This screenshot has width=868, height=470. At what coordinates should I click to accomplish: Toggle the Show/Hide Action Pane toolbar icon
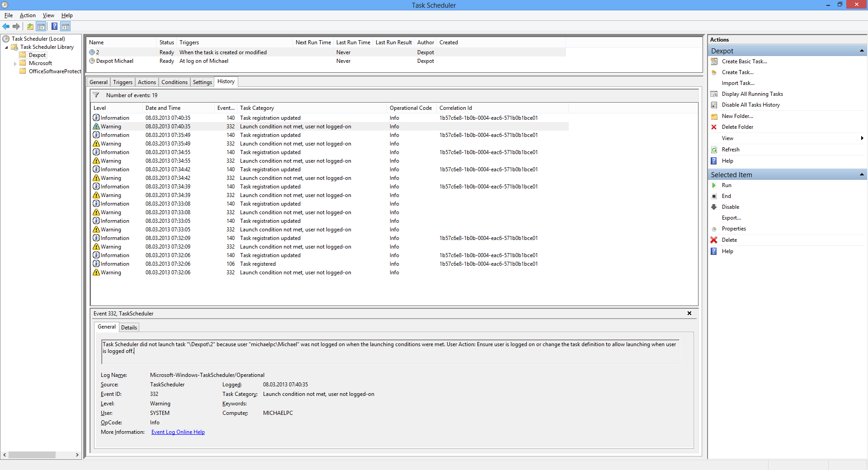[x=66, y=26]
